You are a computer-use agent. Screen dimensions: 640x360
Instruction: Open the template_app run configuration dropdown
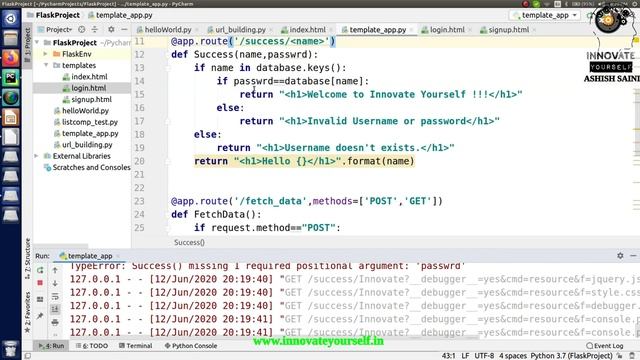point(545,15)
